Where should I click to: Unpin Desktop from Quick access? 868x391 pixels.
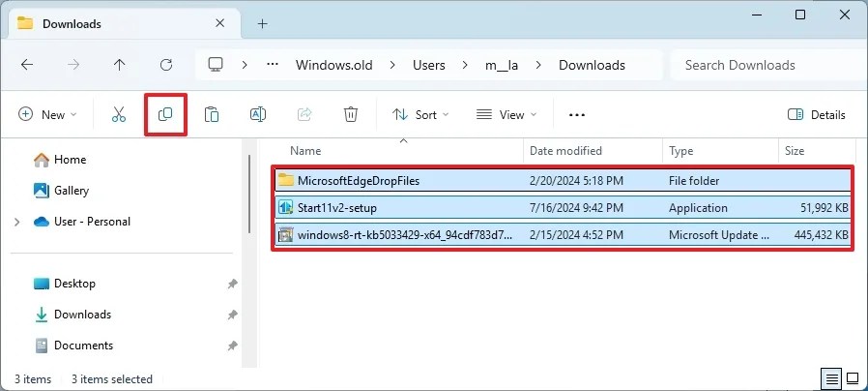233,284
